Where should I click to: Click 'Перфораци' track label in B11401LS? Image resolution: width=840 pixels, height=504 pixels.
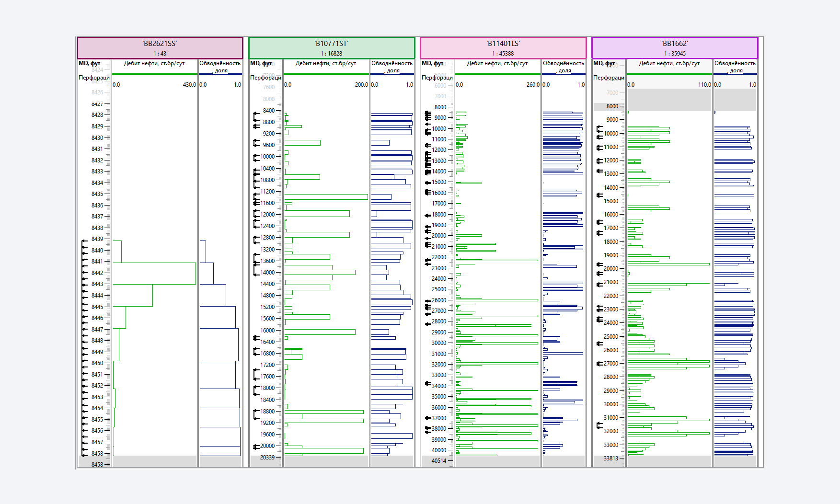point(437,78)
